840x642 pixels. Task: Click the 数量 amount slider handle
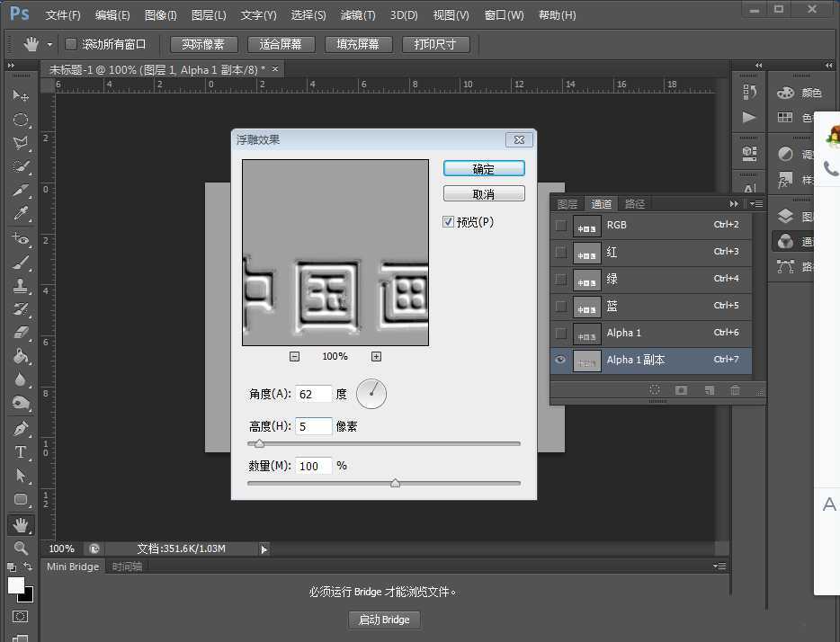point(395,483)
